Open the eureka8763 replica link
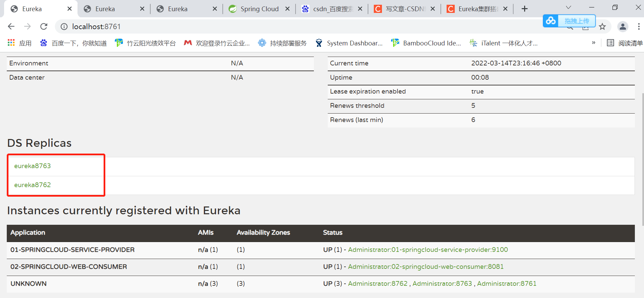The width and height of the screenshot is (644, 298). tap(33, 166)
